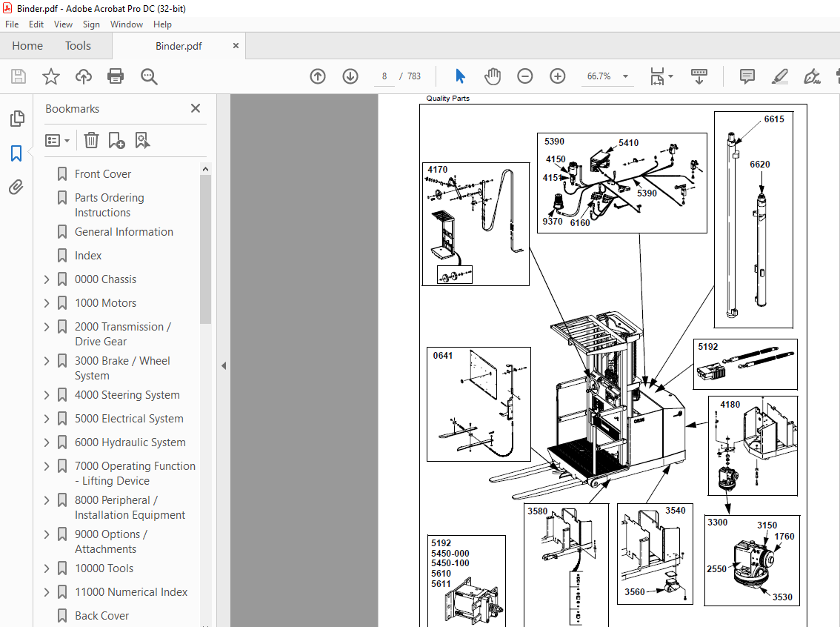Delete the selected bookmark with trash icon
This screenshot has height=627, width=840.
point(91,140)
